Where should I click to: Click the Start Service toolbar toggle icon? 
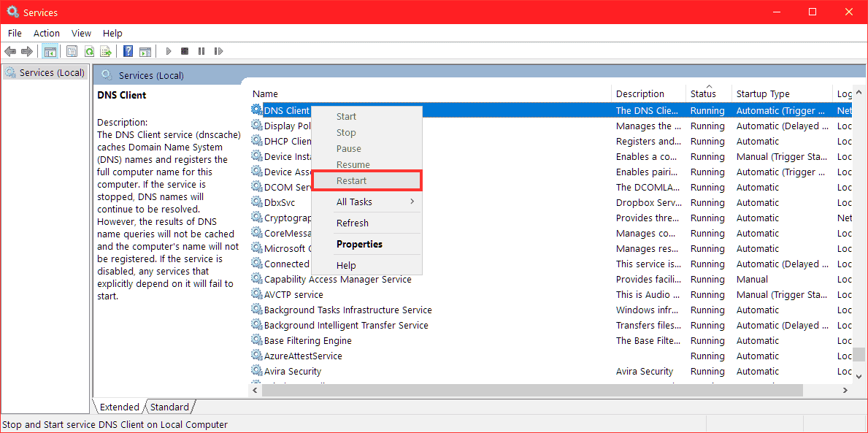point(168,50)
